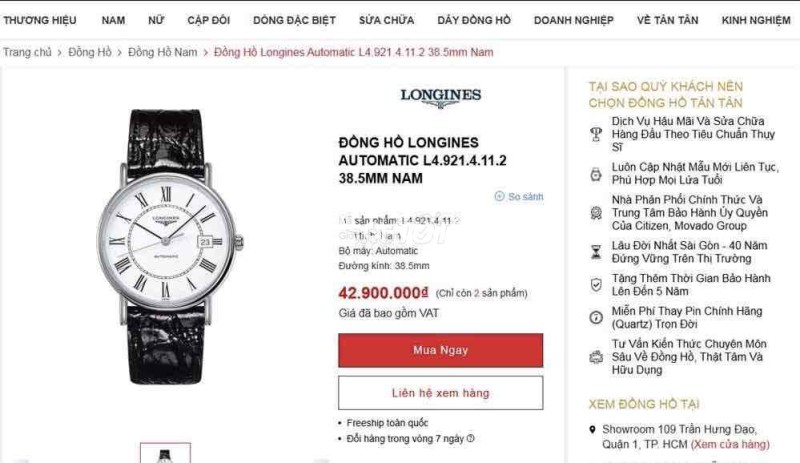Click the red Mua Ngay button
Viewport: 800px width, 463px height.
440,350
